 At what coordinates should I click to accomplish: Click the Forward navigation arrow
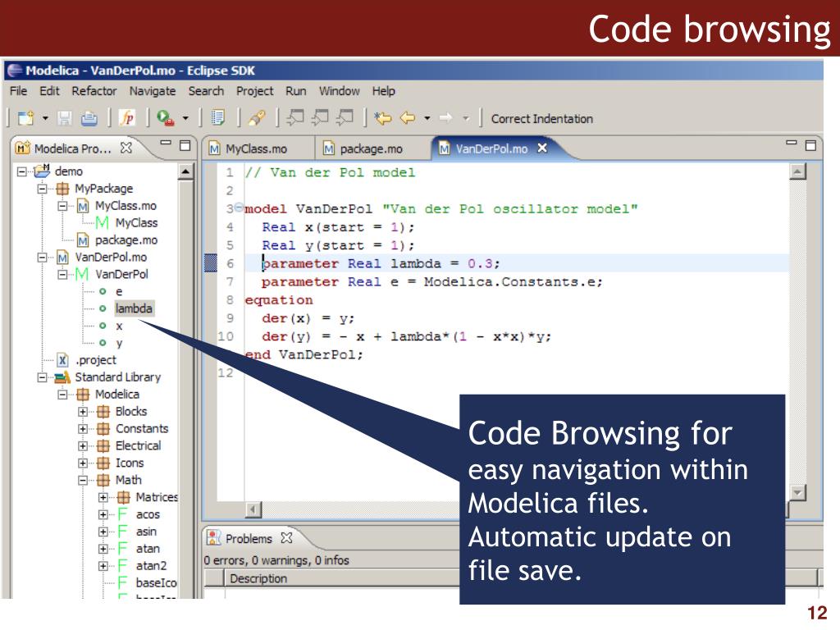coord(445,118)
